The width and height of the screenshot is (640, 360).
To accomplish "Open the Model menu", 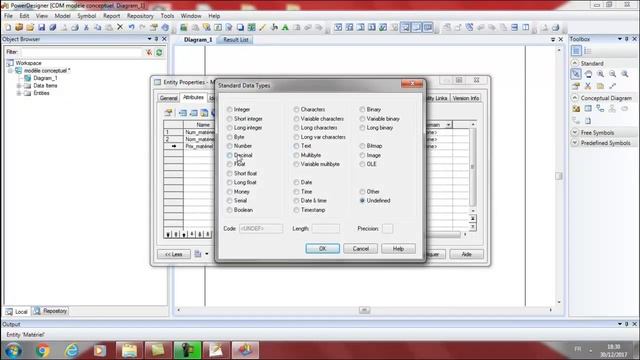I will 62,16.
